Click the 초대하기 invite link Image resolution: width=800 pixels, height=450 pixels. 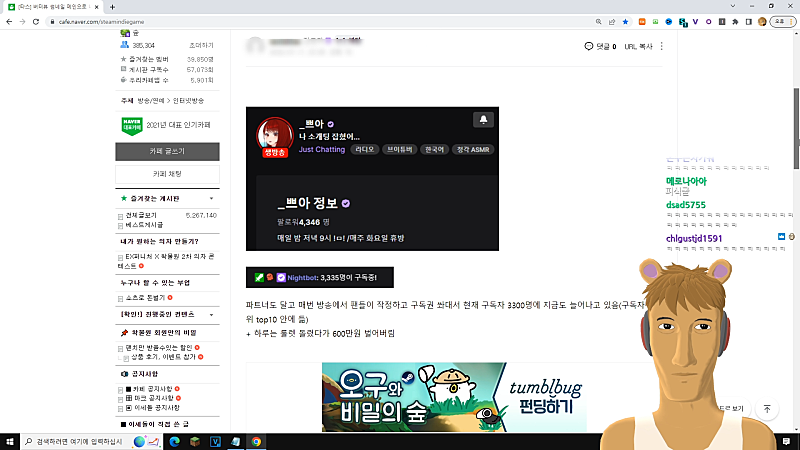point(201,45)
